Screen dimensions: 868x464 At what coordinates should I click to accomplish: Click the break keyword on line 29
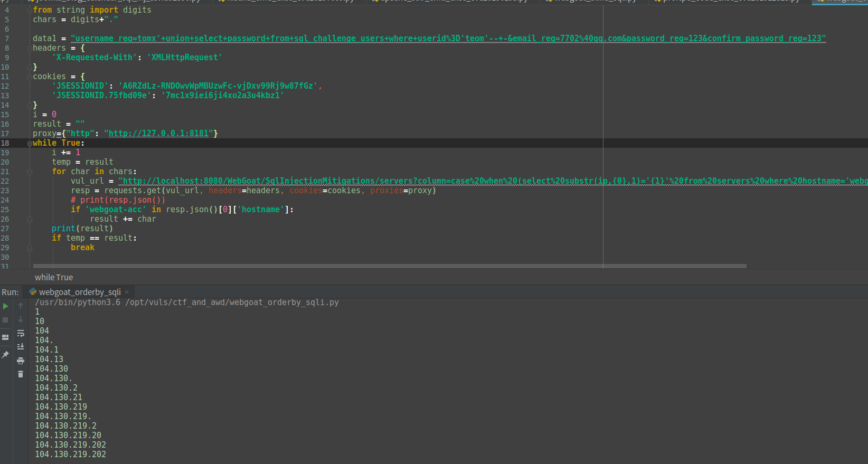pos(83,248)
